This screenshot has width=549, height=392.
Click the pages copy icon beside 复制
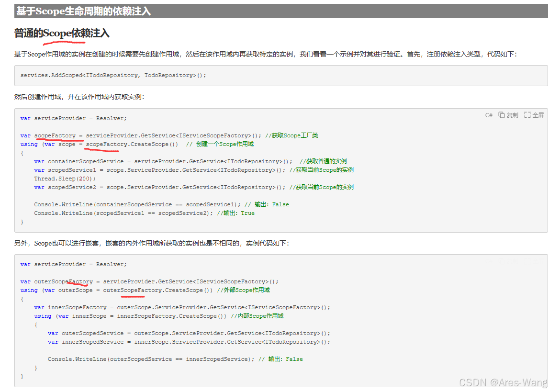[x=502, y=115]
